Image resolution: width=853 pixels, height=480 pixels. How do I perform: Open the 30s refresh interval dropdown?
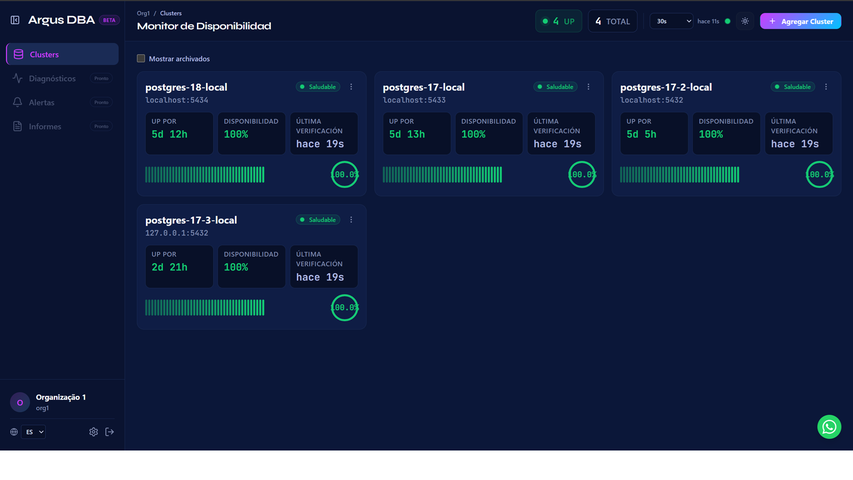pos(671,21)
